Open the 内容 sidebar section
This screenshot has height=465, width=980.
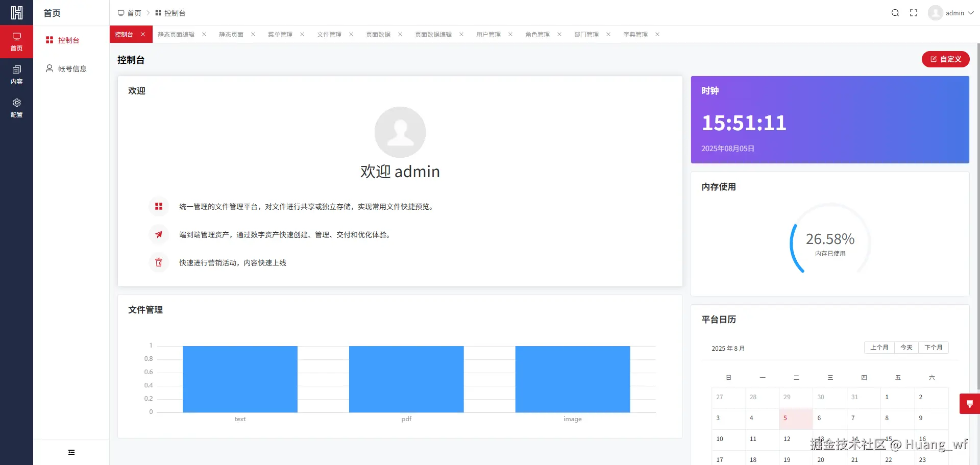pos(17,75)
